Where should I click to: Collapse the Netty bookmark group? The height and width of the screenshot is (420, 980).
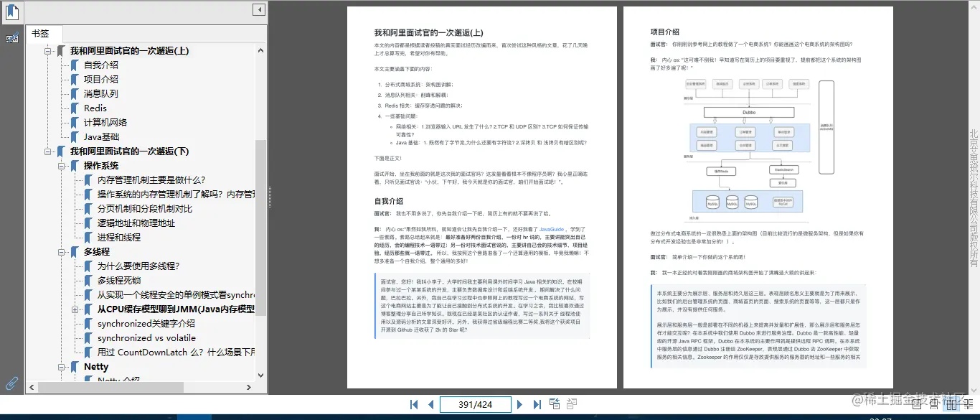62,367
